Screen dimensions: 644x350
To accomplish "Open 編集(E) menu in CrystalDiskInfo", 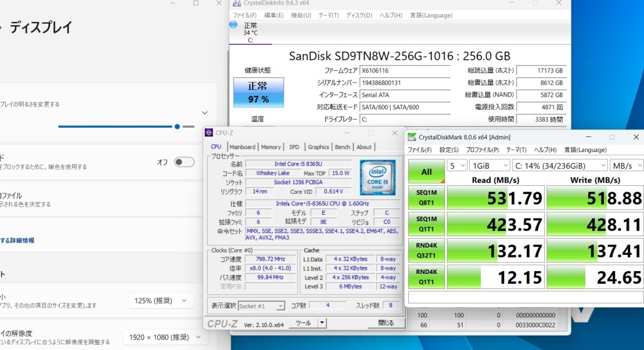I will coord(274,15).
